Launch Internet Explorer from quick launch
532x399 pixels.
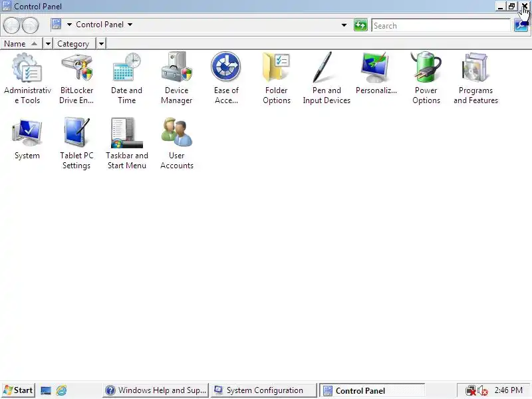pyautogui.click(x=61, y=390)
